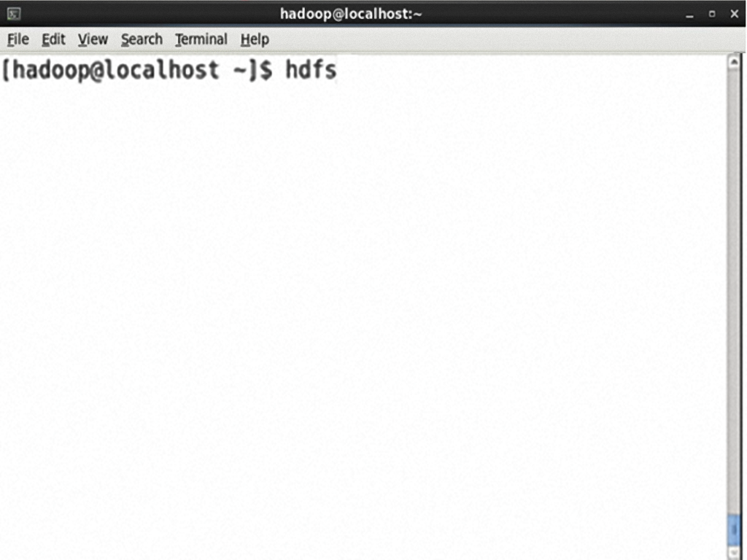Click the typed hdfs command word
This screenshot has height=560, width=747.
[x=311, y=70]
